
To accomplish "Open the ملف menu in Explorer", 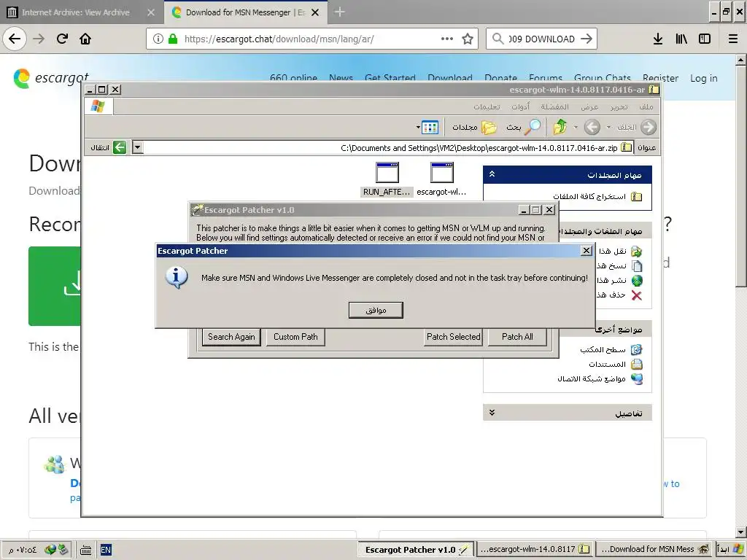I will 646,106.
